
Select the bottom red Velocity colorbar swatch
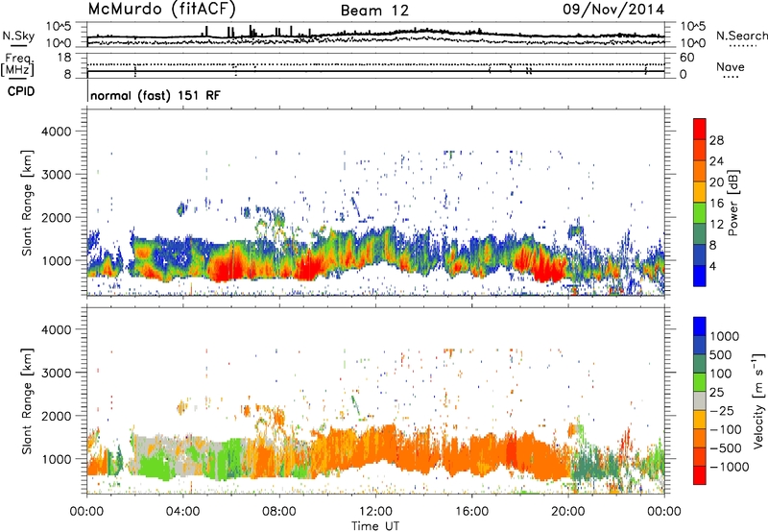700,475
